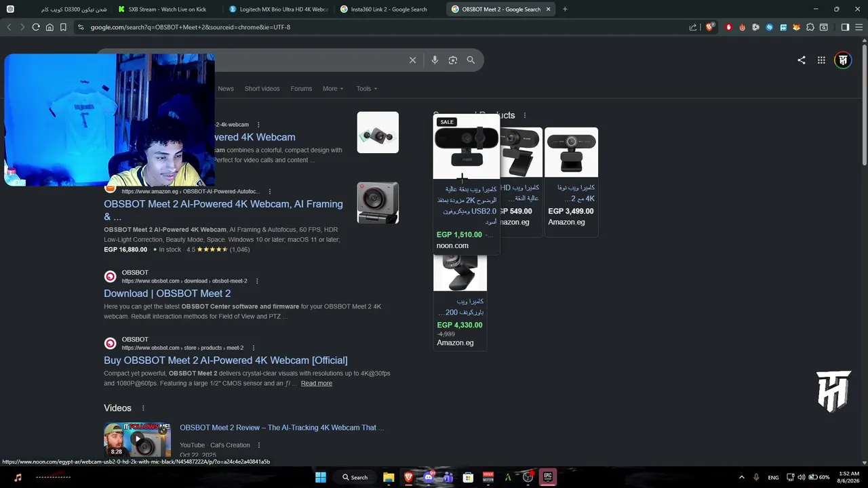Click the volume icon in the system tray

click(x=802, y=477)
